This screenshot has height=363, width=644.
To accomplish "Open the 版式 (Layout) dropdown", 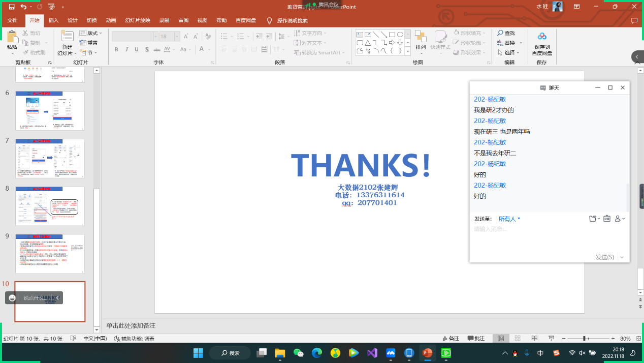I will [94, 33].
